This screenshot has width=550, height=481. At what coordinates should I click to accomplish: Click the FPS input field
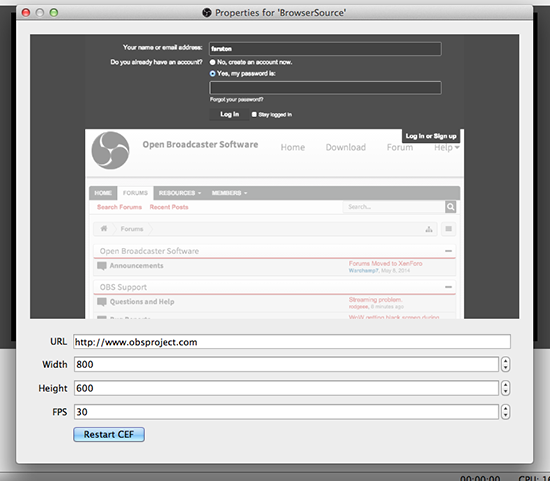(286, 412)
